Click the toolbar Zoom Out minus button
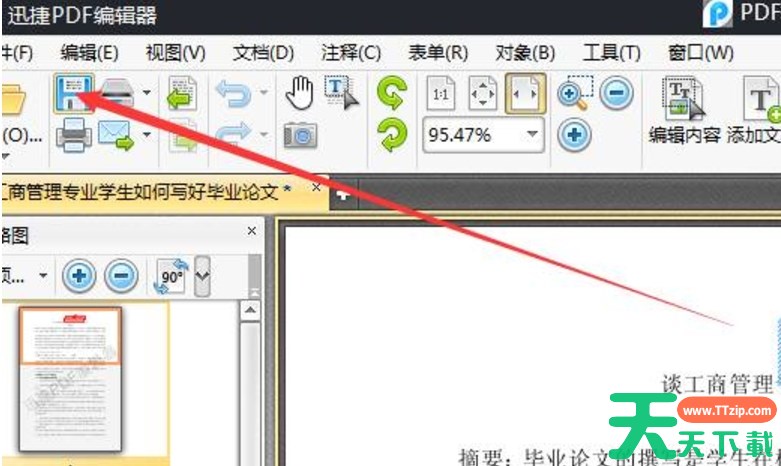 [x=617, y=93]
